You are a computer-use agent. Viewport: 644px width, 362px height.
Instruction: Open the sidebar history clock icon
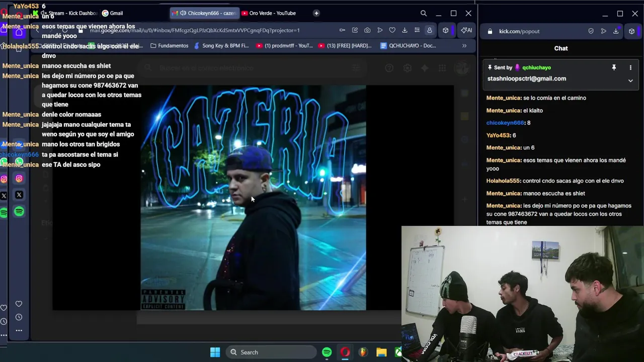click(x=19, y=317)
